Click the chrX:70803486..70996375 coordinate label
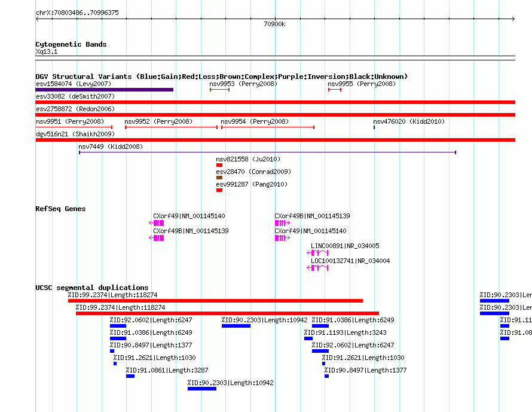 77,13
